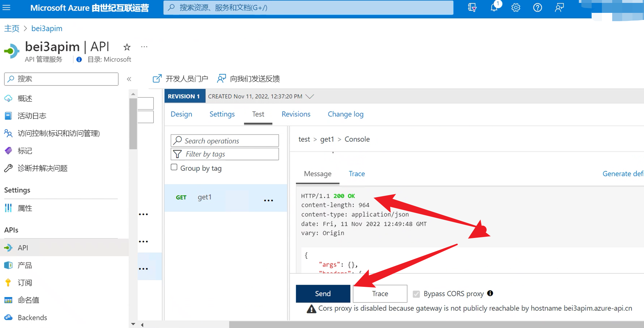Favorite bei3apim with the star icon
The height and width of the screenshot is (328, 644).
coord(127,47)
